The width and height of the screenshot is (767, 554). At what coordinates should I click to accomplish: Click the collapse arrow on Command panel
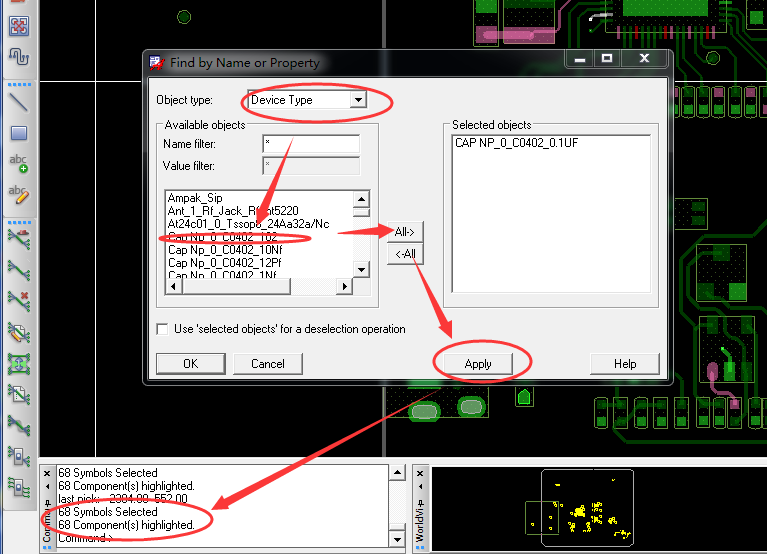[47, 487]
